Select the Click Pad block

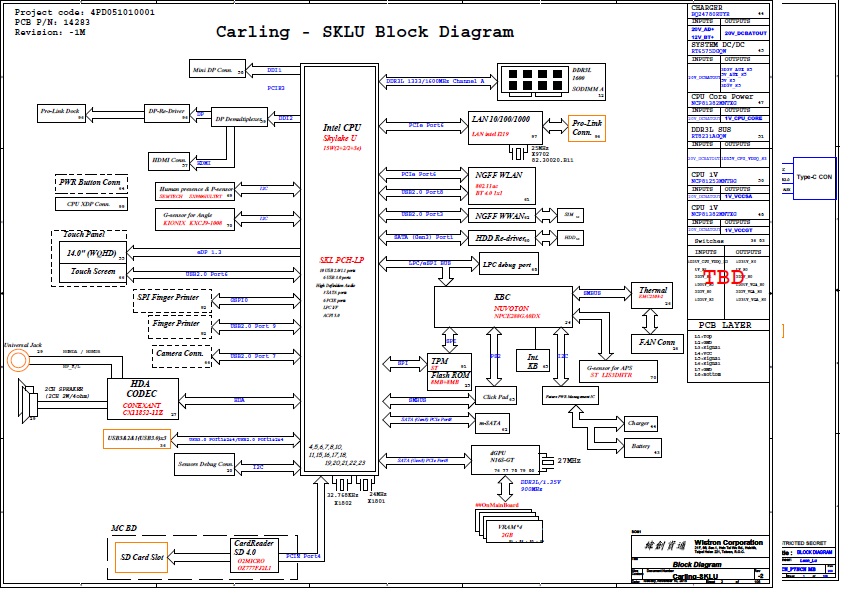coord(496,397)
